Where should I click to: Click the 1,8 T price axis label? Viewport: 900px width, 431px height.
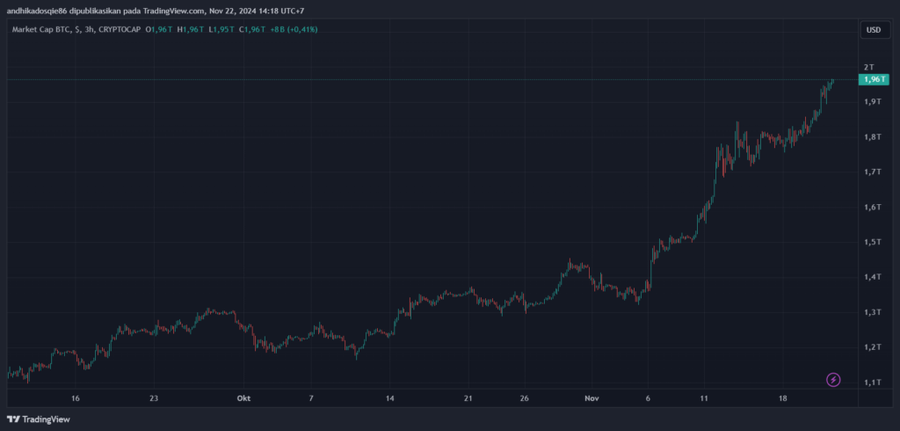click(872, 137)
